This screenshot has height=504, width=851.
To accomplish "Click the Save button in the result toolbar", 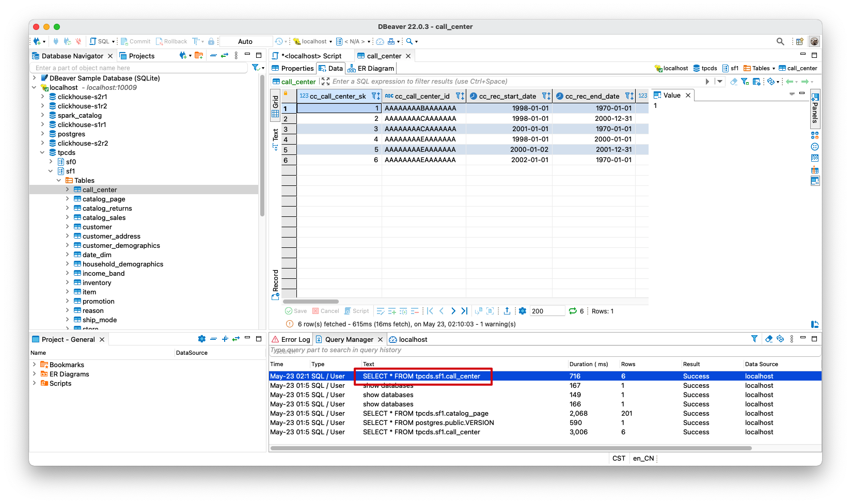I will [x=296, y=311].
